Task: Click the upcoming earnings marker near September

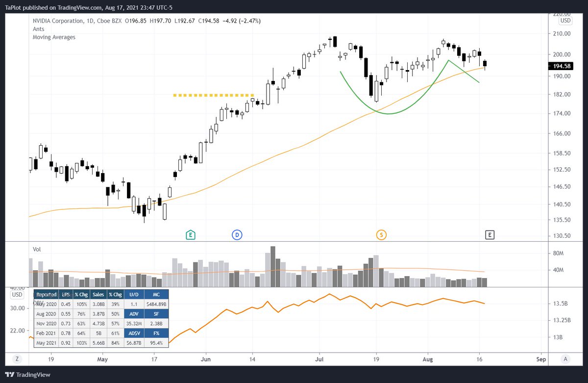Action: tap(490, 235)
